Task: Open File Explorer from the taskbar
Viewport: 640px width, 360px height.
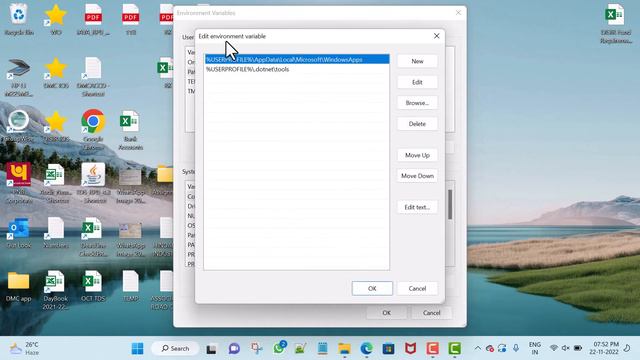Action: pos(344,349)
